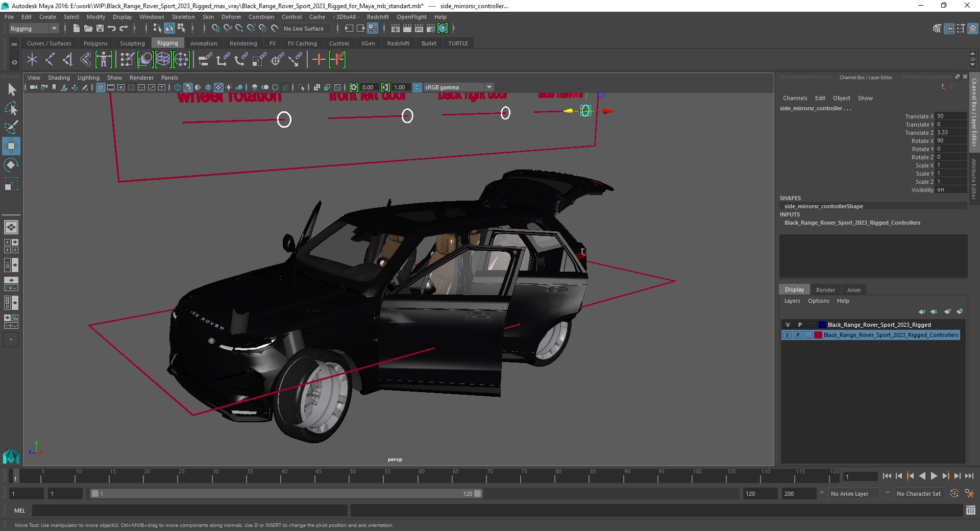Image resolution: width=980 pixels, height=531 pixels.
Task: Click the Create IK Handle shelf icon
Action: (x=68, y=60)
